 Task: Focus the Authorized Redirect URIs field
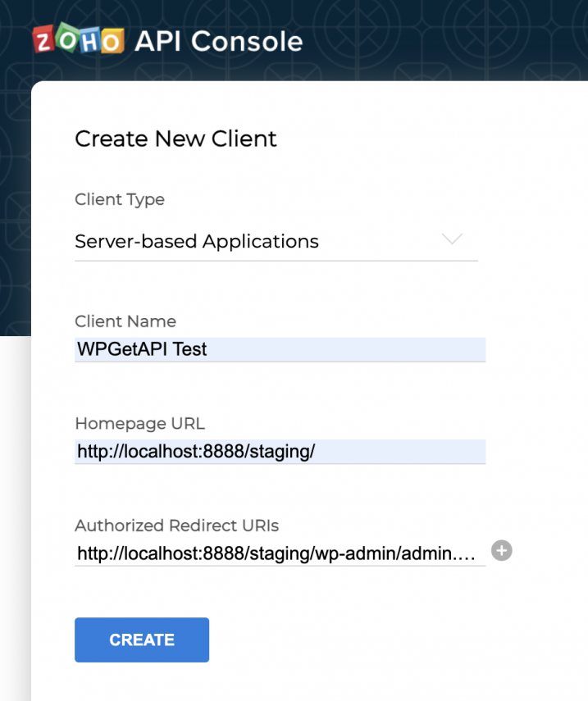click(x=279, y=553)
